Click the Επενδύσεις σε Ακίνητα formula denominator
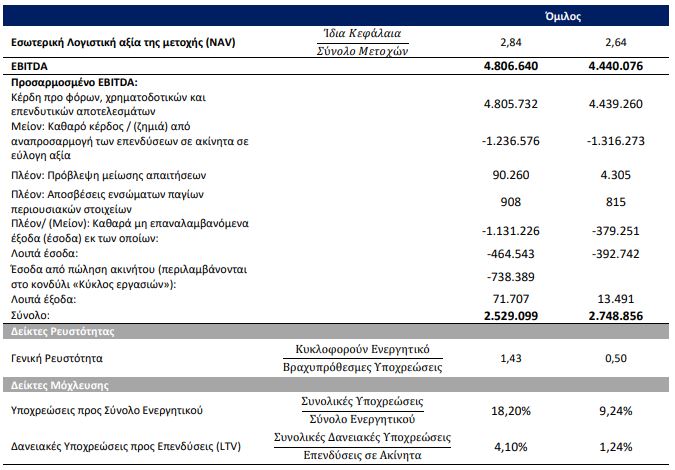 pyautogui.click(x=362, y=456)
